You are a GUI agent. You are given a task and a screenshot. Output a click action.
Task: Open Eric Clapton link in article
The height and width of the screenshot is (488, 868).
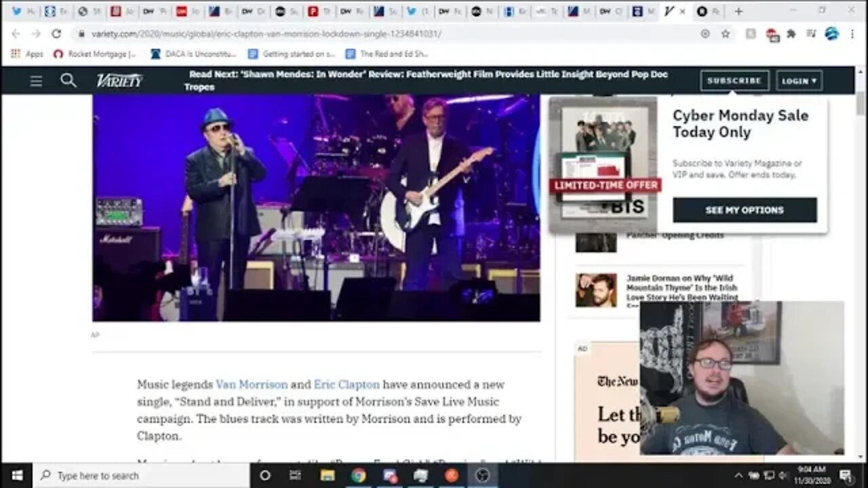point(347,384)
